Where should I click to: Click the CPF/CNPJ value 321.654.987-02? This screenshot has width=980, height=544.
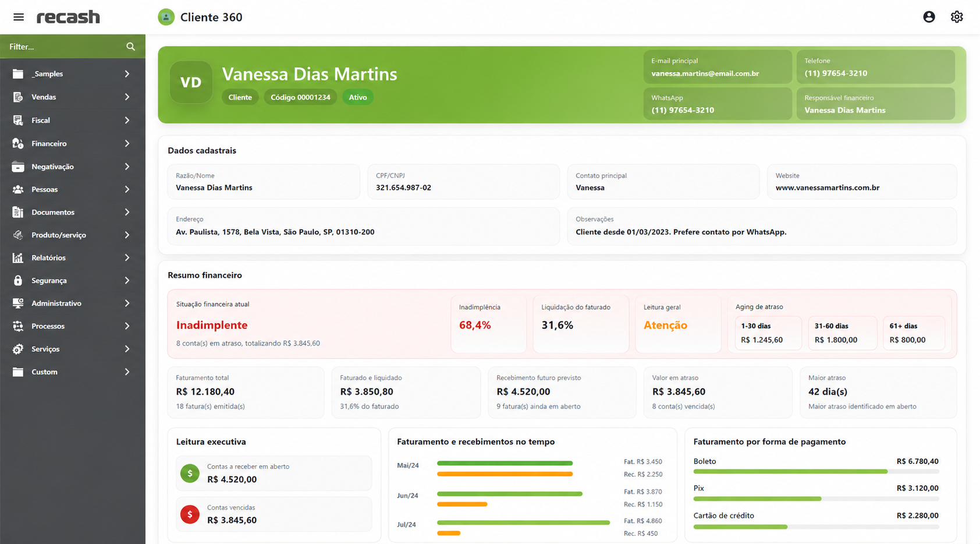click(x=403, y=188)
